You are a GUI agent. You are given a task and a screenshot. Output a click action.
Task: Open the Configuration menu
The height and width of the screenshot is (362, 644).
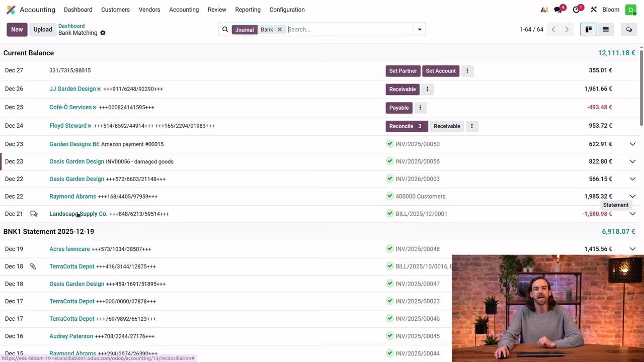coord(287,10)
